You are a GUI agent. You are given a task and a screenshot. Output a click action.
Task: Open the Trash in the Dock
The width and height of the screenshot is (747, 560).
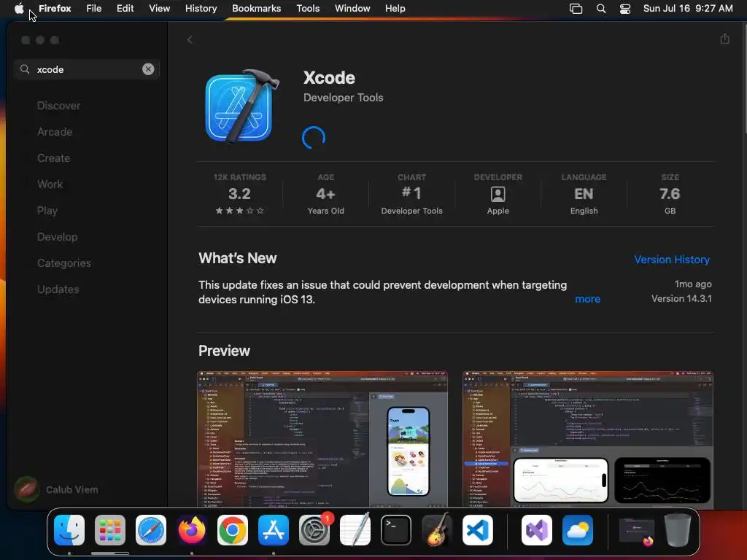678,529
